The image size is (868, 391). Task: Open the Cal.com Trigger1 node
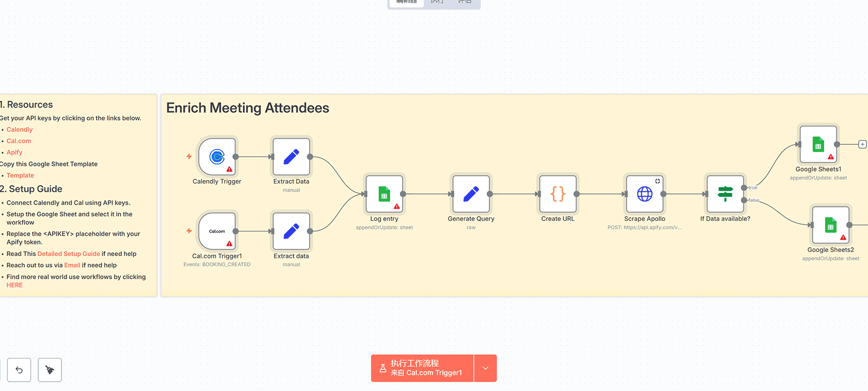pos(217,231)
